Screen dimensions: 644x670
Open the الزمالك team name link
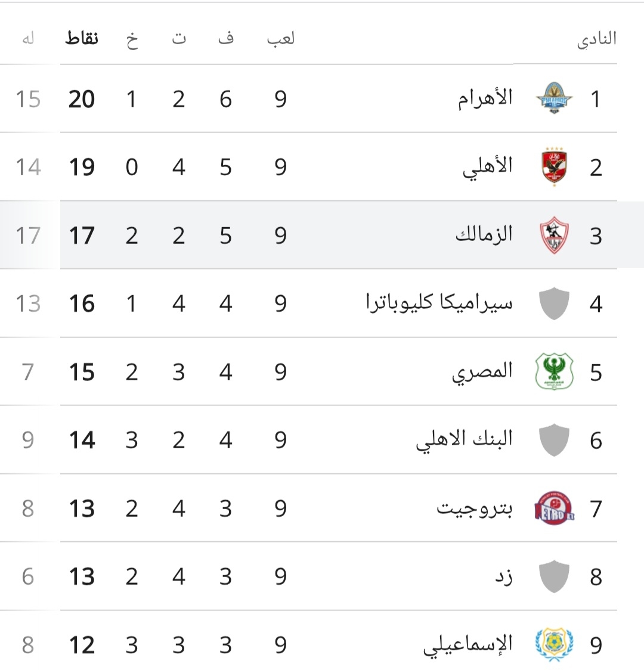pyautogui.click(x=484, y=235)
